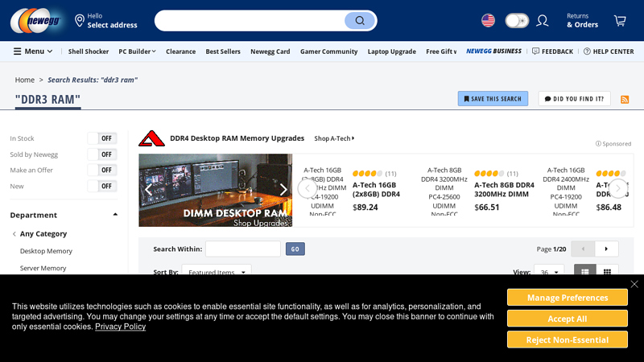Image resolution: width=644 pixels, height=362 pixels.
Task: Open Clearance page
Action: [180, 51]
